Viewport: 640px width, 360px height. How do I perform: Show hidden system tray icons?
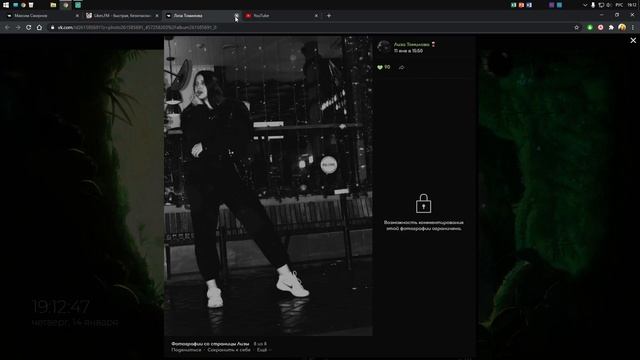(585, 5)
